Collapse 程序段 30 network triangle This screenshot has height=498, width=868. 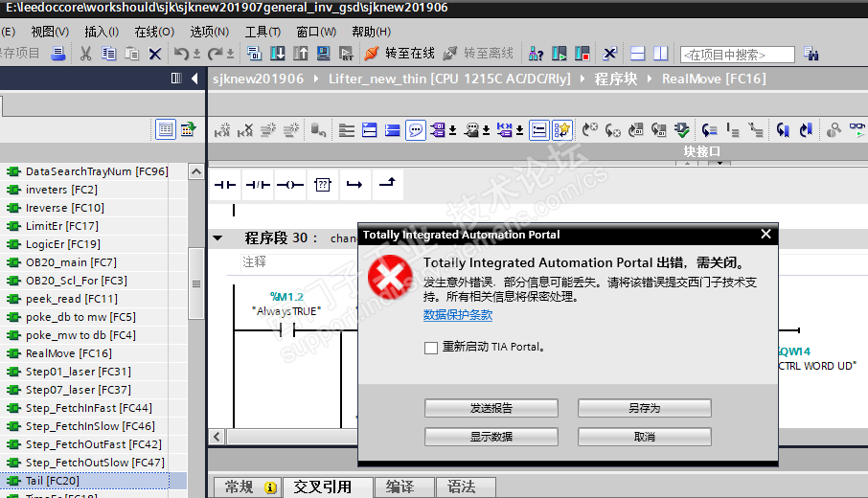pyautogui.click(x=217, y=238)
